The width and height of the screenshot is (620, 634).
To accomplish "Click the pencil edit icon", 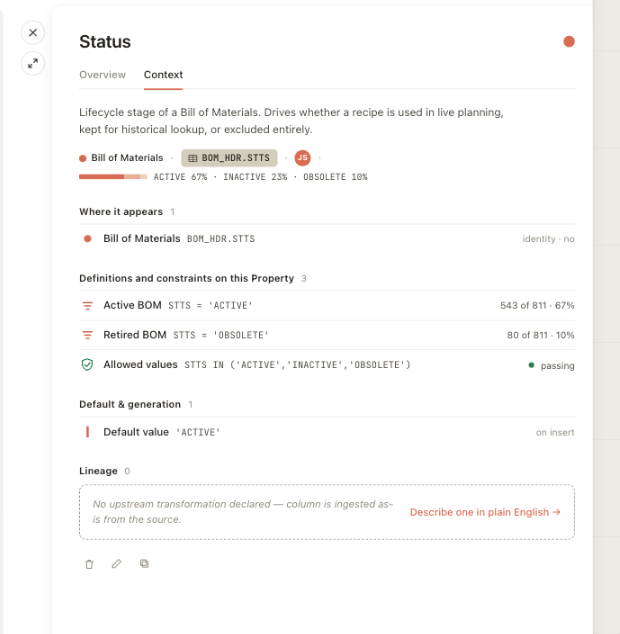I will [116, 564].
